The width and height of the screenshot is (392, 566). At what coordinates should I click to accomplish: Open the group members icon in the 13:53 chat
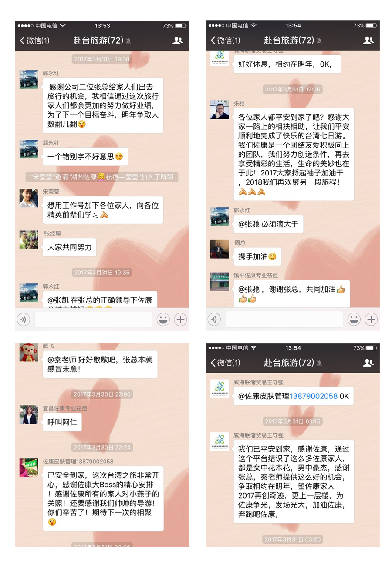[177, 40]
